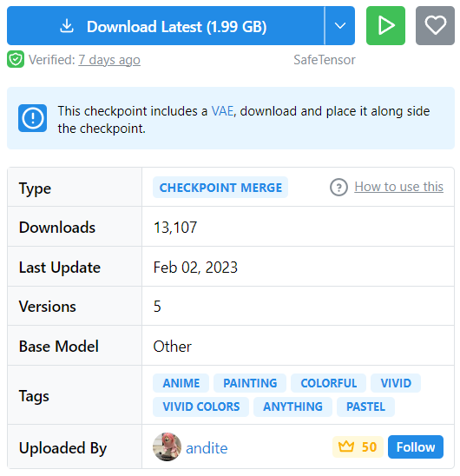Click Download Latest (1.99 GB) button
This screenshot has height=476, width=460.
point(166,26)
